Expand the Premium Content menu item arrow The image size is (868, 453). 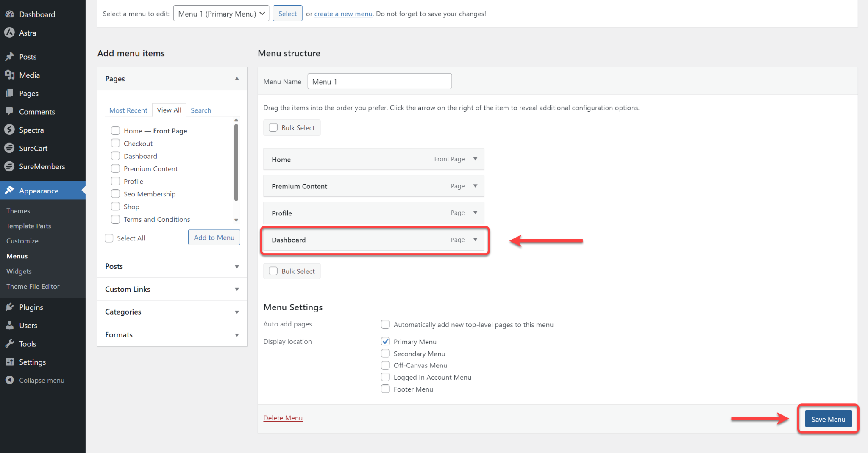[475, 186]
